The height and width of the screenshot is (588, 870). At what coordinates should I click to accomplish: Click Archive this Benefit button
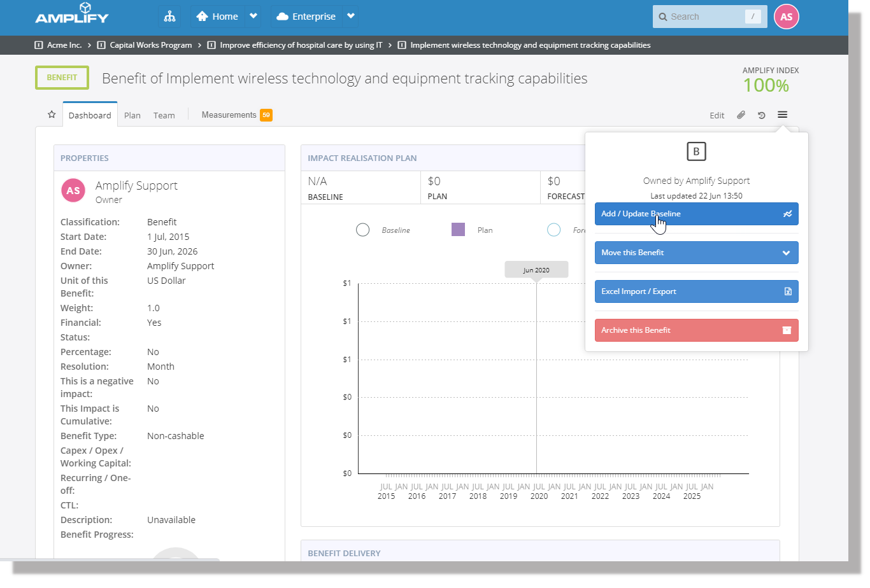pyautogui.click(x=696, y=330)
